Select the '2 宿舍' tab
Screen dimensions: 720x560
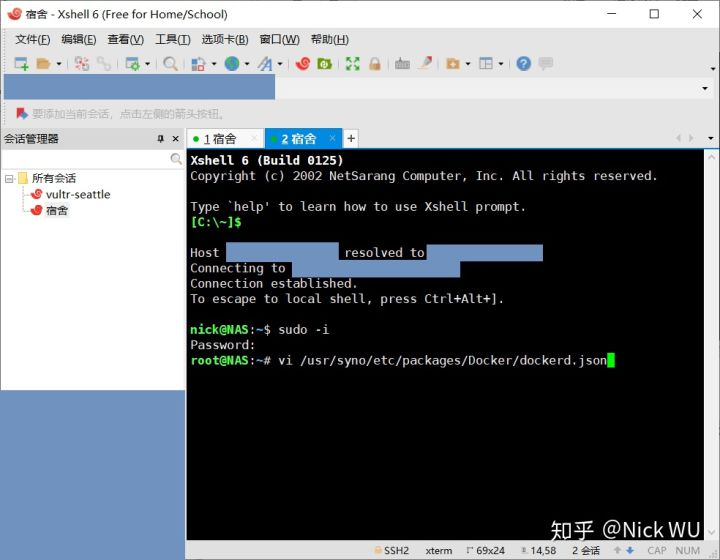click(298, 139)
